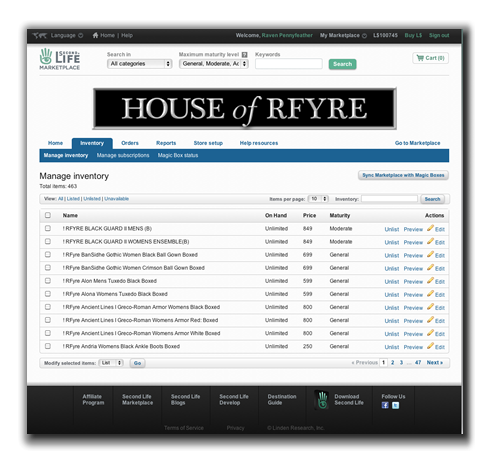Image resolution: width=488 pixels, height=474 pixels.
Task: Click the Twitter icon under Follow Us
Action: pyautogui.click(x=395, y=405)
